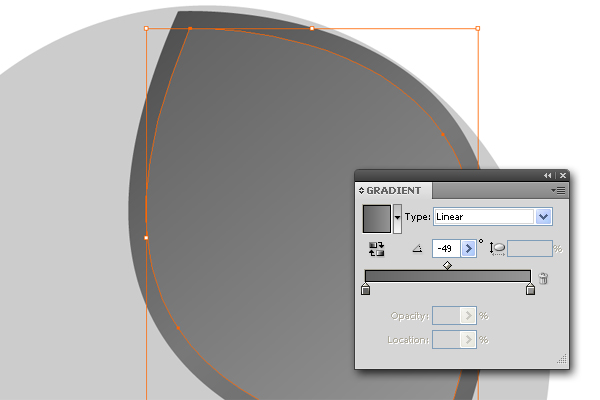Screen dimensions: 600x400
Task: Close the Gradient panel
Action: (562, 175)
